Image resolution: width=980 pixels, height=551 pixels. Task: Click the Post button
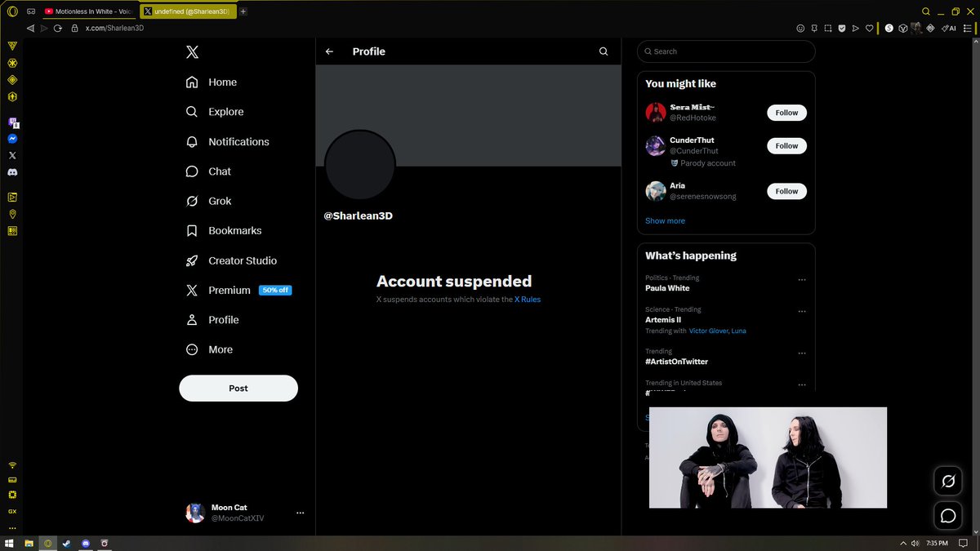point(238,389)
